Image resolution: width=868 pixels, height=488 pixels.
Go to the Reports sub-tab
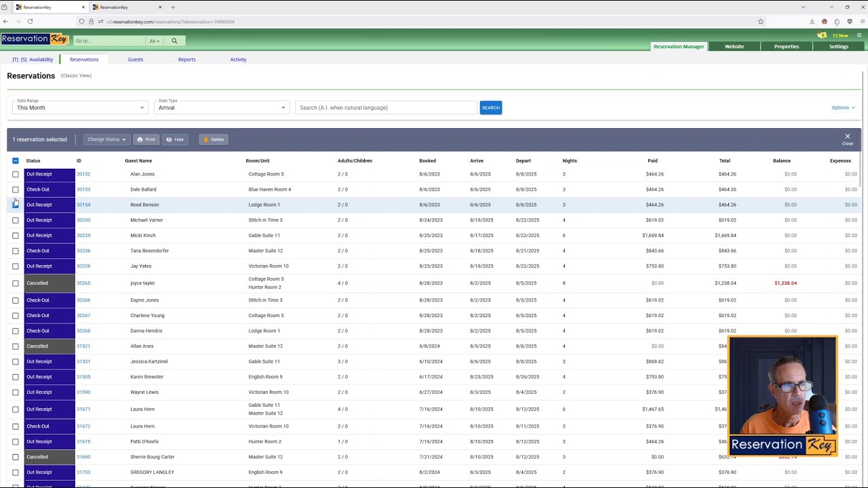186,60
